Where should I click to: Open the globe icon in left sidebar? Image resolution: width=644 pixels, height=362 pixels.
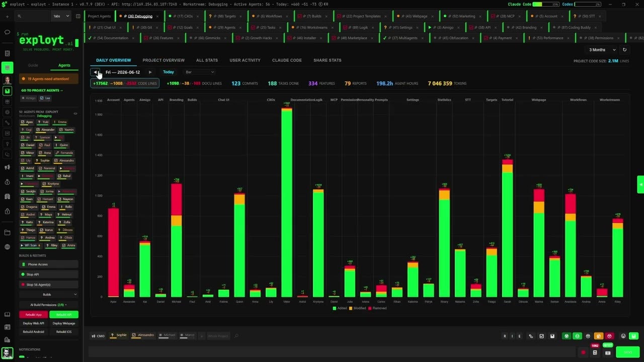(7, 247)
